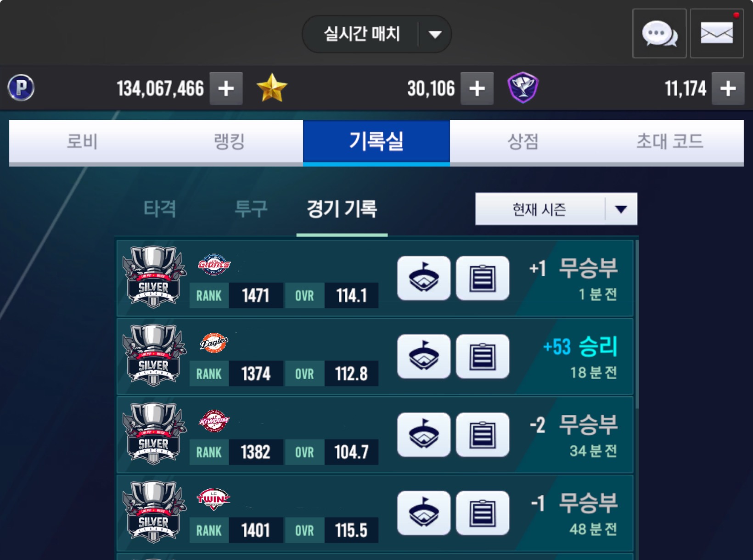Open the 현재 시즌 season dropdown
Image resolution: width=753 pixels, height=560 pixels.
pyautogui.click(x=556, y=209)
